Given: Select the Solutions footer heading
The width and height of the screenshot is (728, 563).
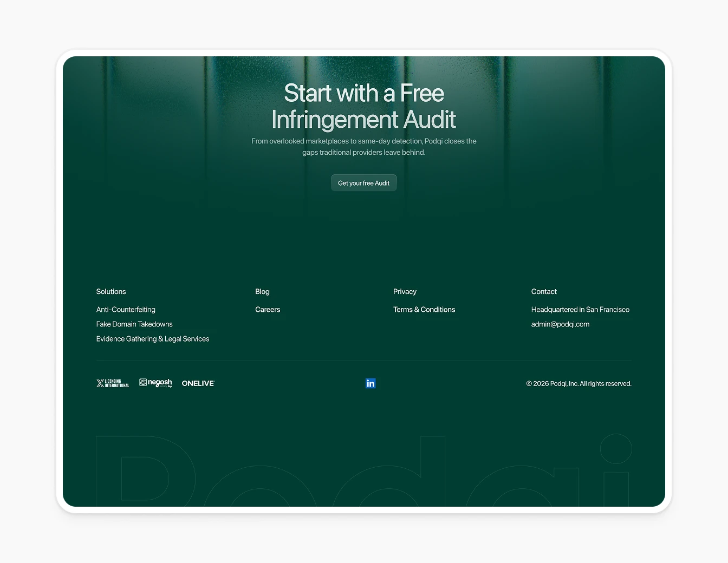Looking at the screenshot, I should [x=110, y=291].
